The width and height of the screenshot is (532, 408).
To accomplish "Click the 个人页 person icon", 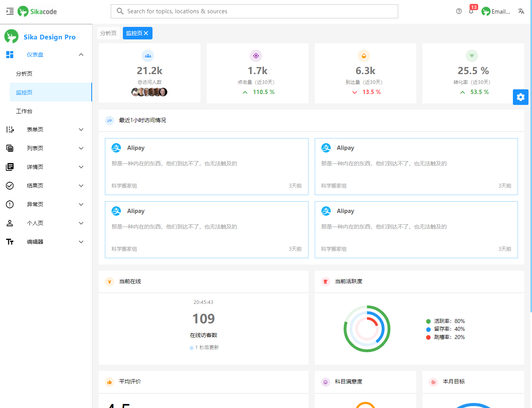I will coord(10,223).
